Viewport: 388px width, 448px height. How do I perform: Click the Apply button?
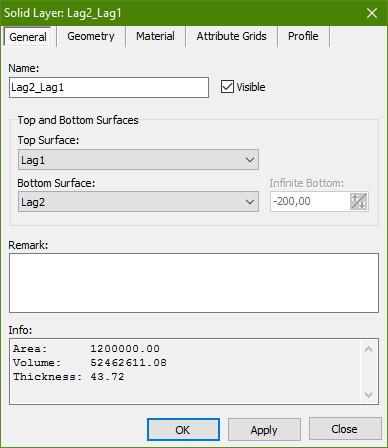(x=264, y=430)
